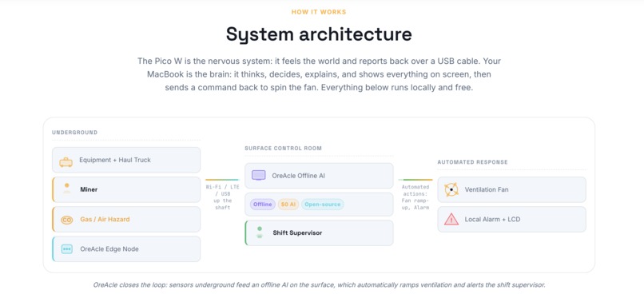The height and width of the screenshot is (306, 644).
Task: Click the OreAcle Offline AI monitor icon
Action: click(258, 176)
